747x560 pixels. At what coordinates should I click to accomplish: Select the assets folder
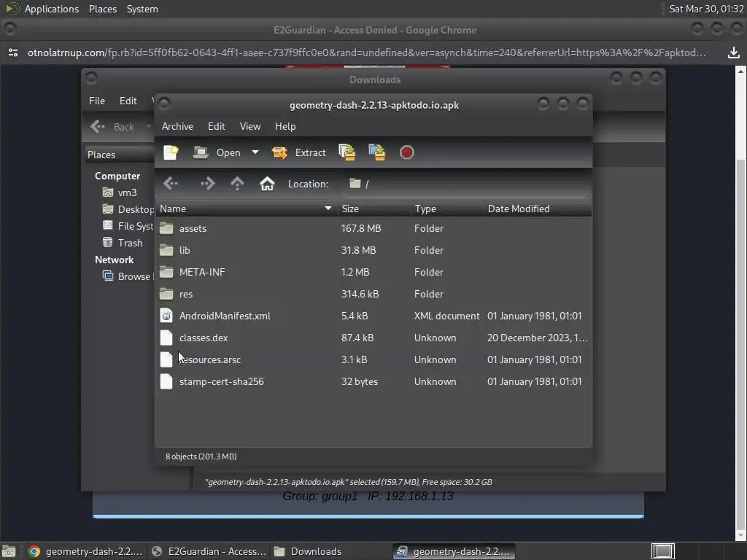coord(373,228)
